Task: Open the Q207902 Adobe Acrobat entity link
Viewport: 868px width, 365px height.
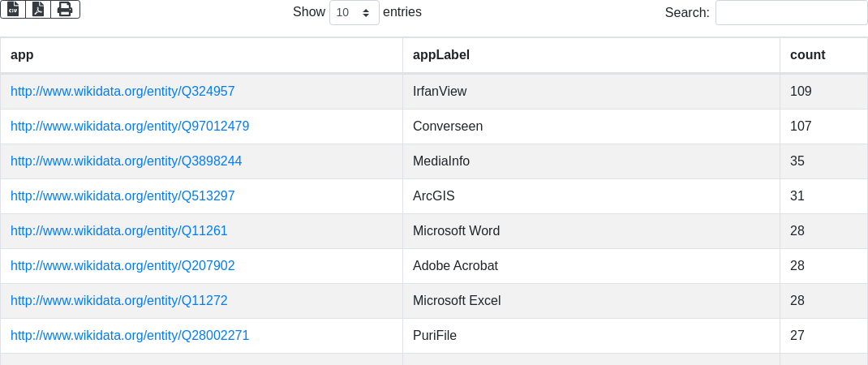Action: tap(122, 266)
